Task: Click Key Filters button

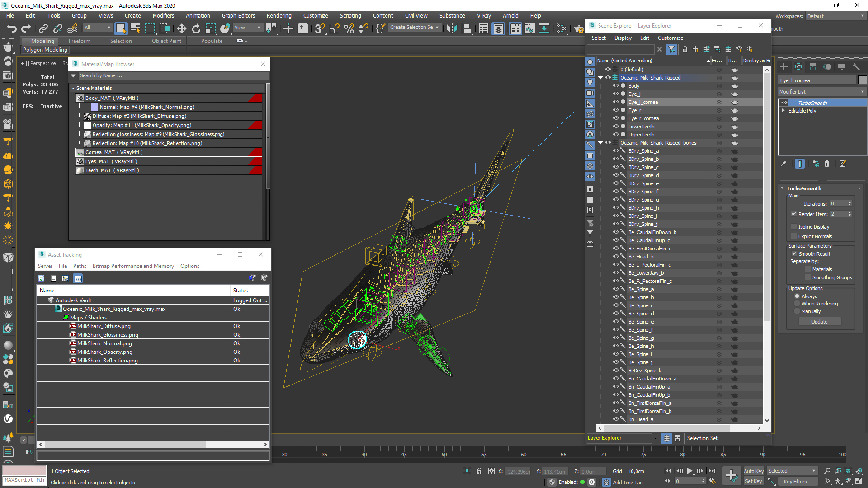Action: click(x=798, y=482)
